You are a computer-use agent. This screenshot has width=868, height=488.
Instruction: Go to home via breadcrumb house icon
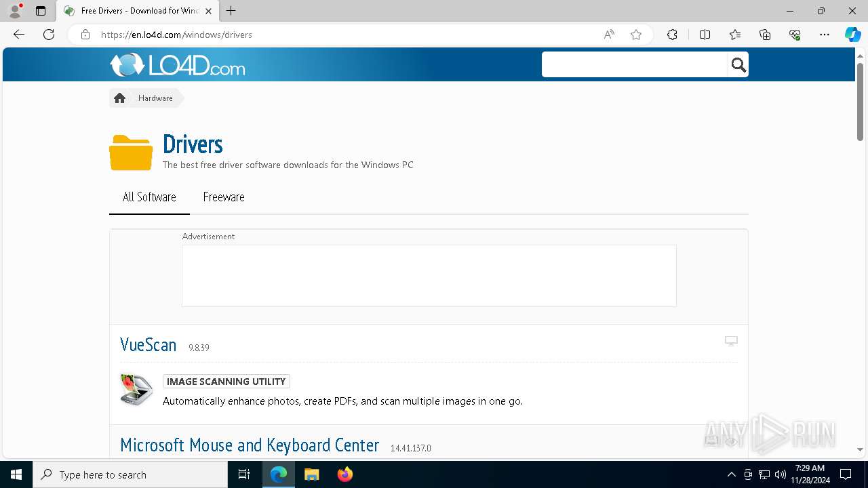[x=120, y=98]
